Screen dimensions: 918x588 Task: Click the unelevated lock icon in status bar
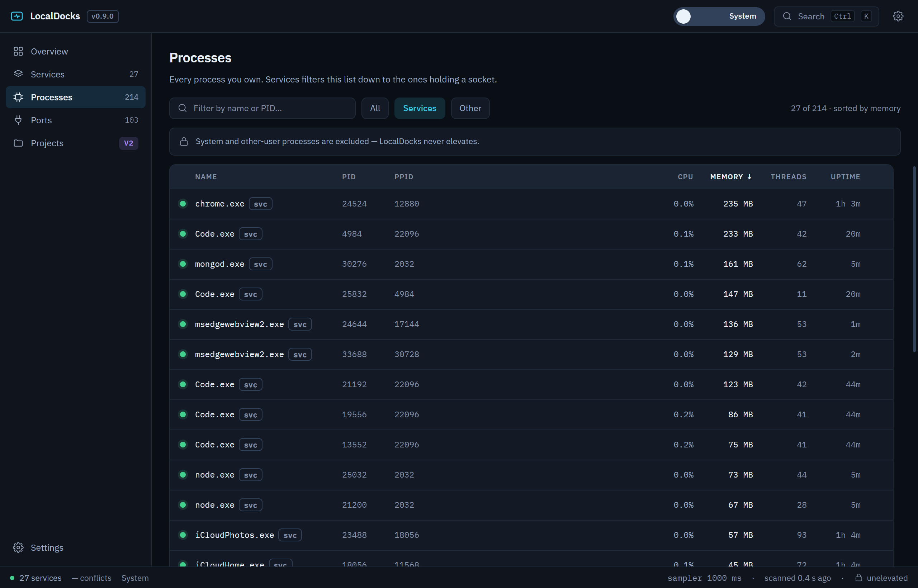click(859, 577)
